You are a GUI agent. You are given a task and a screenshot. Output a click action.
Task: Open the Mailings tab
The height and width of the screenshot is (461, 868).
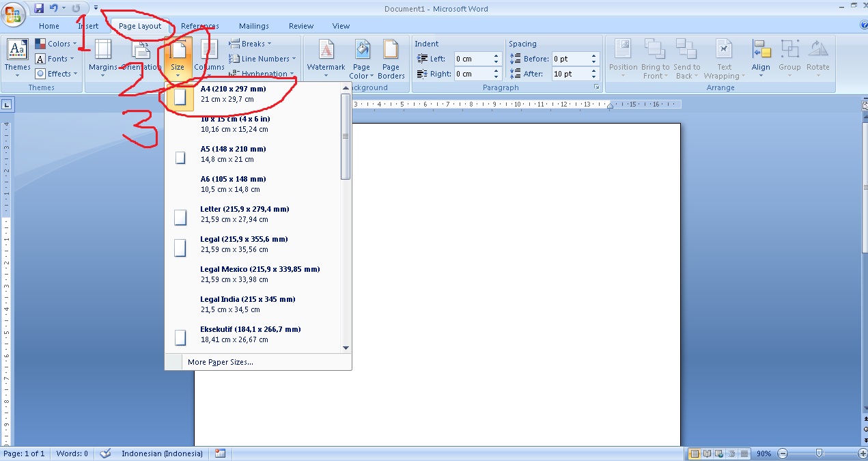(x=254, y=26)
